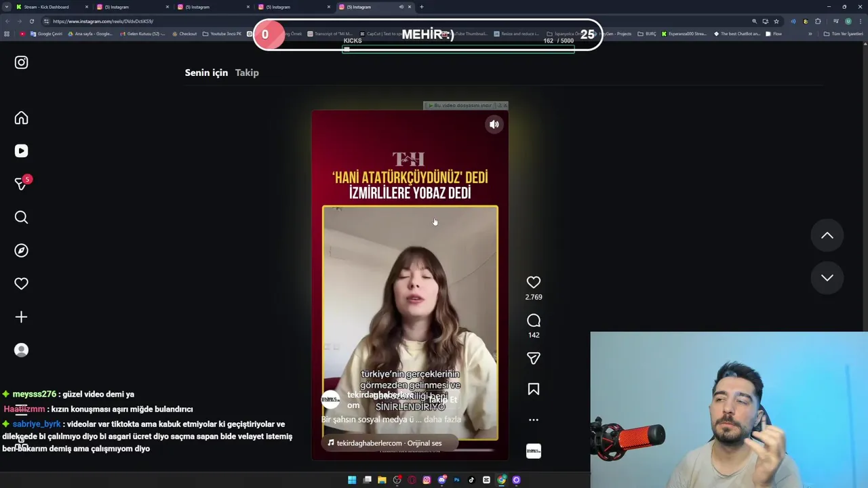
Task: Open the Checkout bookmark
Action: coord(184,34)
